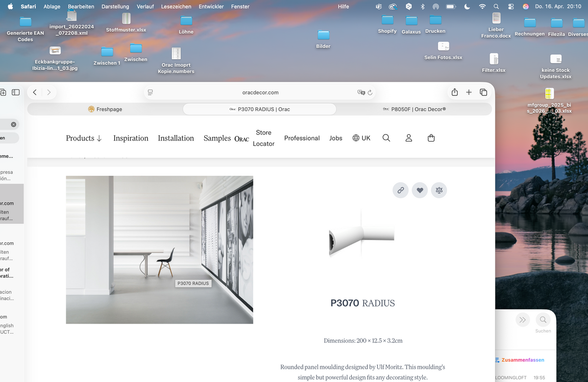Click magnifier Suchen icon in lower-right window
This screenshot has width=588, height=382.
tap(543, 320)
